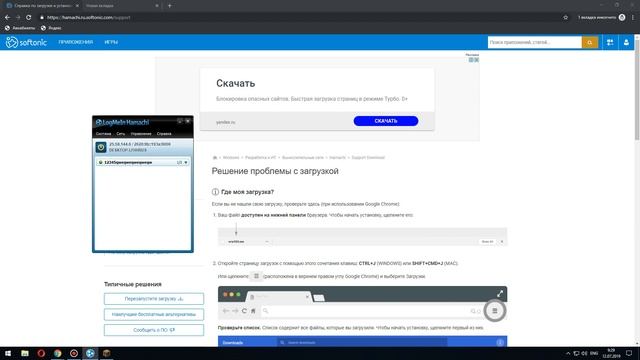Switch to the "Новая вкладка" tab

click(x=118, y=6)
